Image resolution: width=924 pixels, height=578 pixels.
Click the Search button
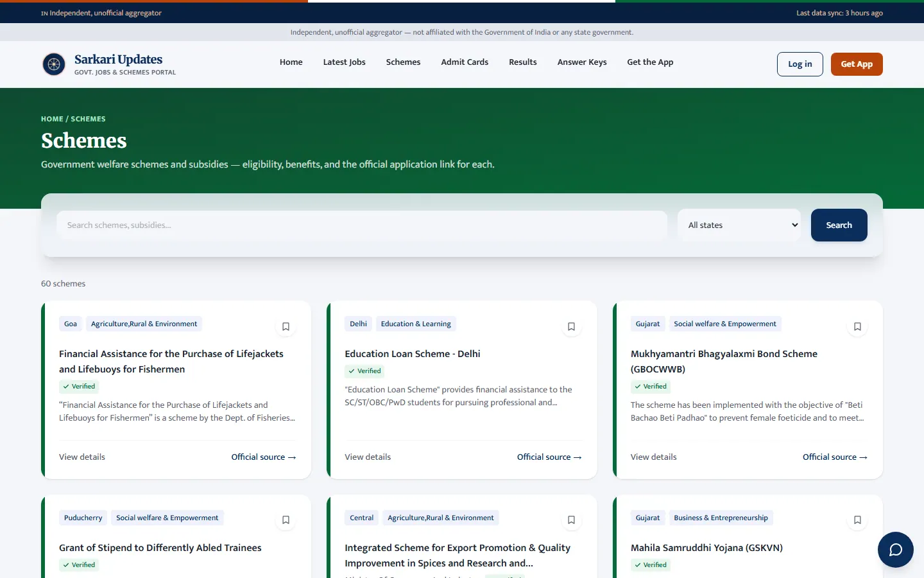(839, 225)
